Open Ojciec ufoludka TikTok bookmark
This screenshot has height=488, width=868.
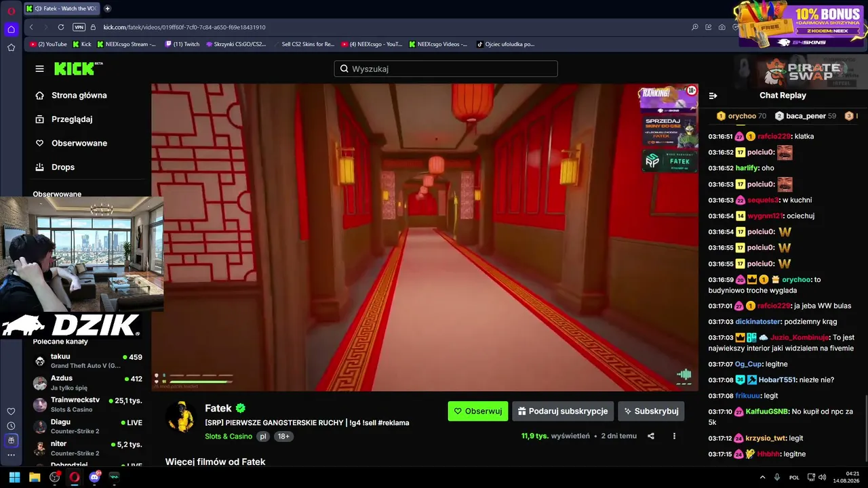505,44
